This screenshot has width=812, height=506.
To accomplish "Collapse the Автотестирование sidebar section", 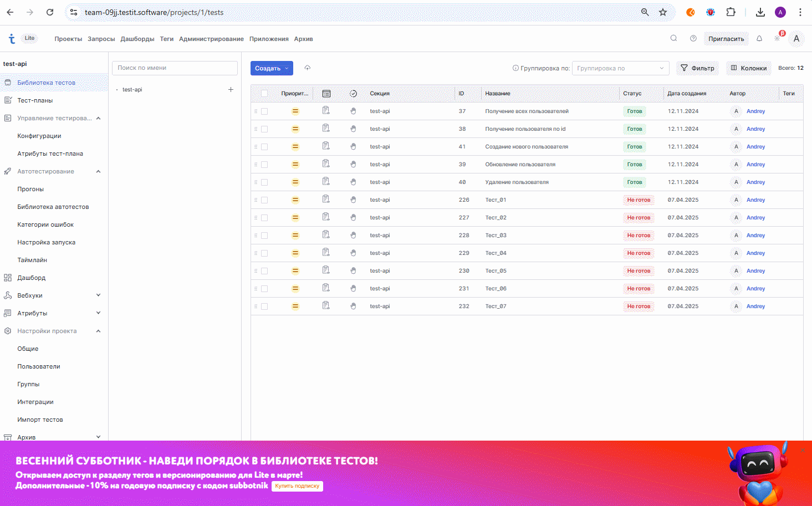I will [x=98, y=171].
